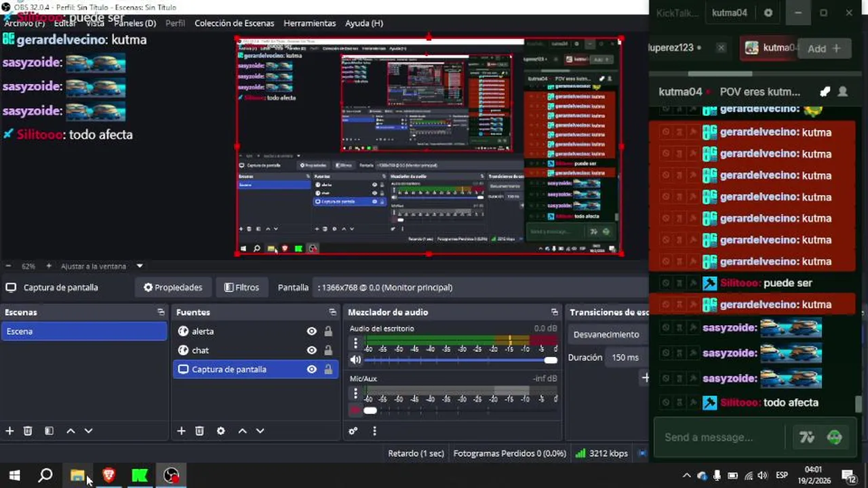This screenshot has width=868, height=488.
Task: Zoom in the preview with plus icon
Action: [x=49, y=266]
